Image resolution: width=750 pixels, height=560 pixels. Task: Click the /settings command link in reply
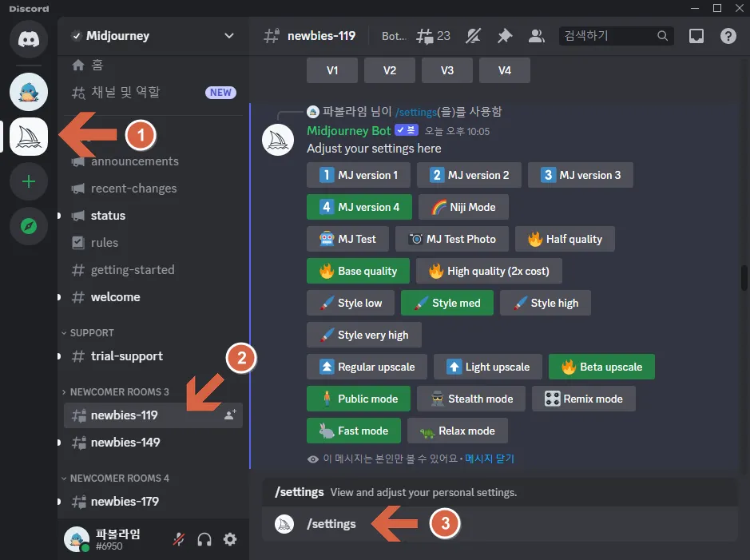pyautogui.click(x=415, y=112)
